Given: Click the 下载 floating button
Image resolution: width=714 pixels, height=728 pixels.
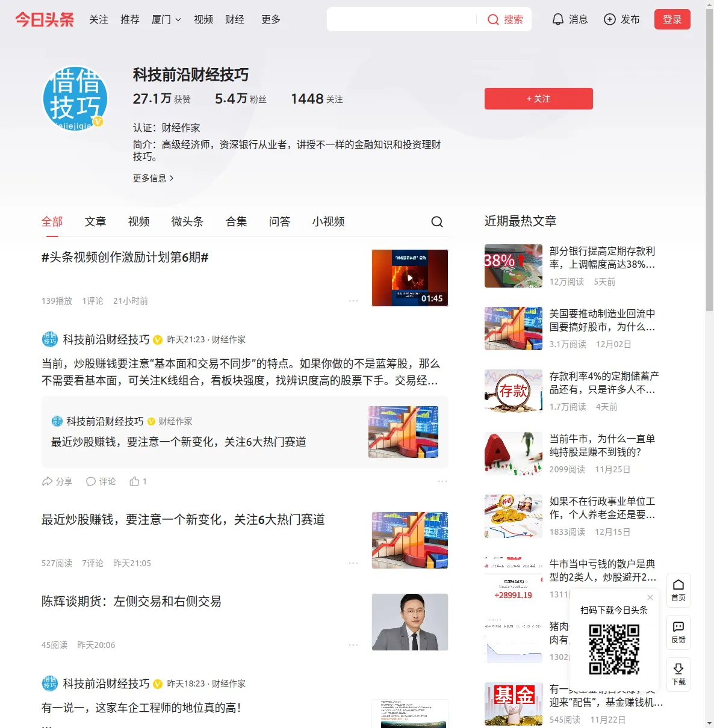Looking at the screenshot, I should tap(678, 674).
